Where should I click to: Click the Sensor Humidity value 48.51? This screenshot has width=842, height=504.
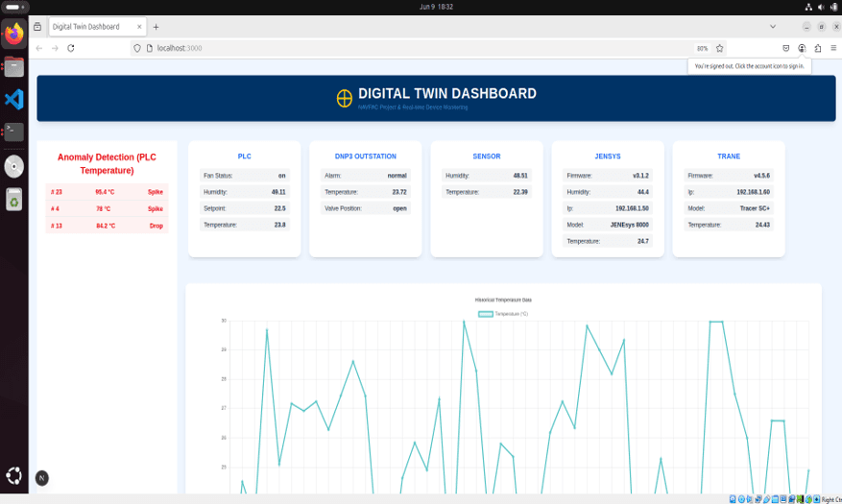tap(520, 176)
